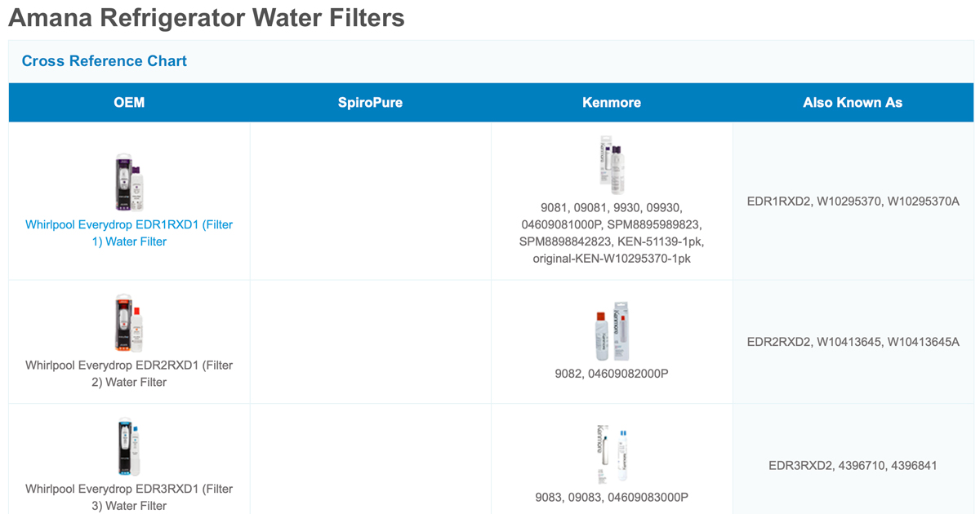Viewport: 980px width, 514px height.
Task: Open the Whirlpool Everydrop EDR1RXD1 Water Filter link
Action: pos(128,233)
